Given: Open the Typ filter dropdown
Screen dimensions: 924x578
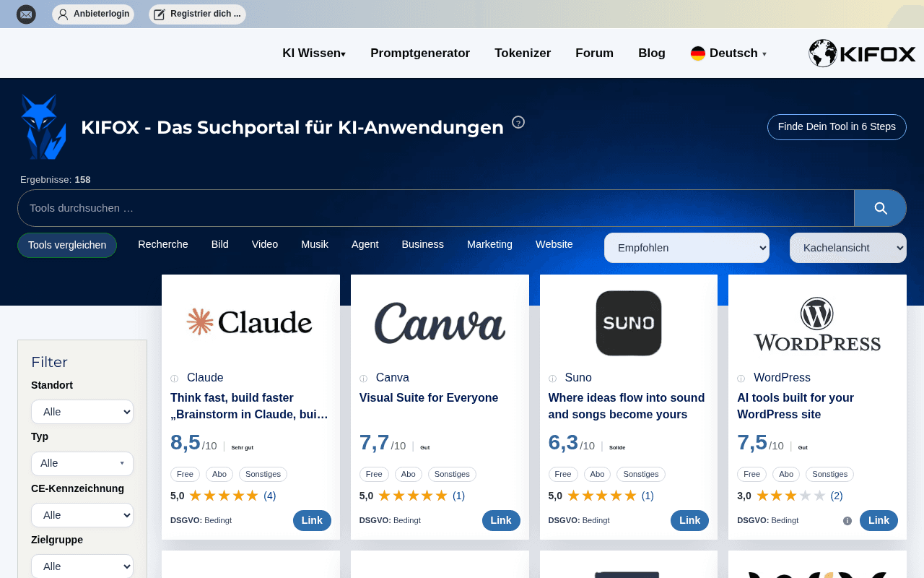Looking at the screenshot, I should point(82,464).
